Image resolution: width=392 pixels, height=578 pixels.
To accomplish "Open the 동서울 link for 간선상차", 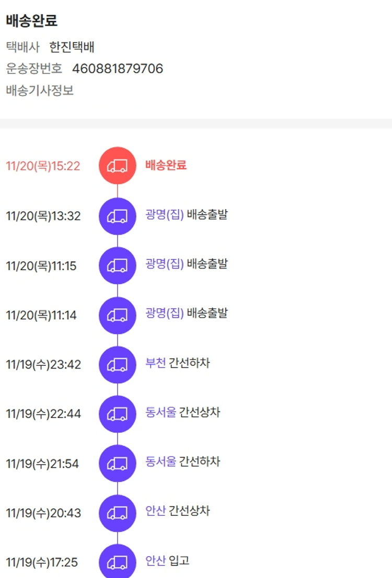I will tap(161, 412).
